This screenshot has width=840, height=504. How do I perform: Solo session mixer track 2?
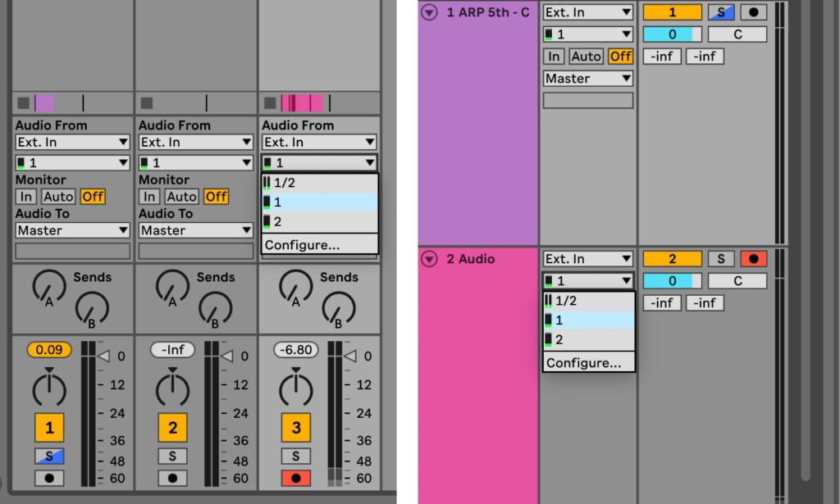click(x=172, y=456)
